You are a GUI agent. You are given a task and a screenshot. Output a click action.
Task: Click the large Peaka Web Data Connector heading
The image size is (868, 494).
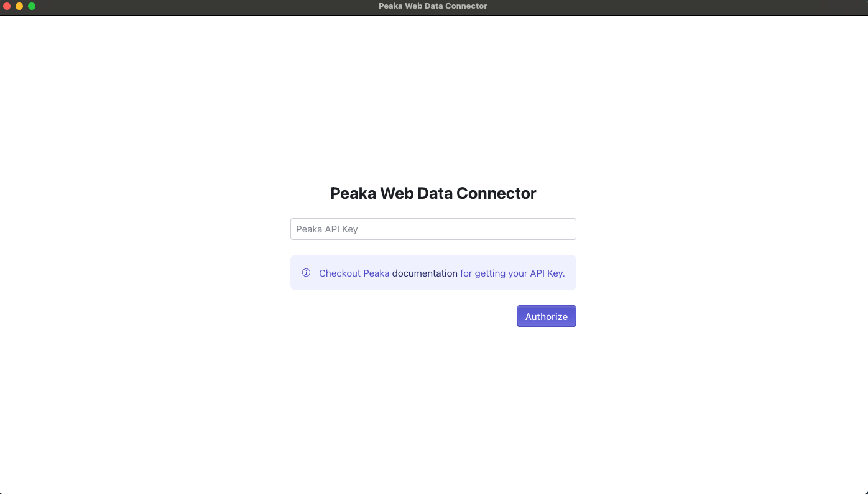click(433, 193)
